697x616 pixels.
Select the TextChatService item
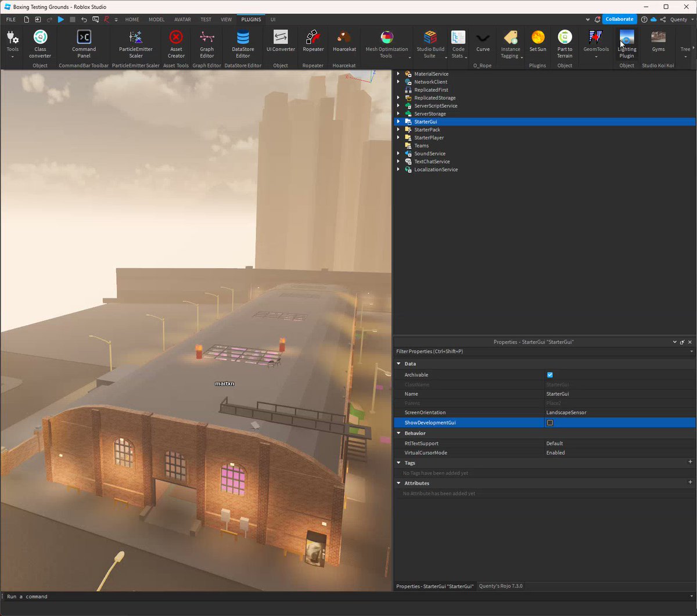[432, 161]
